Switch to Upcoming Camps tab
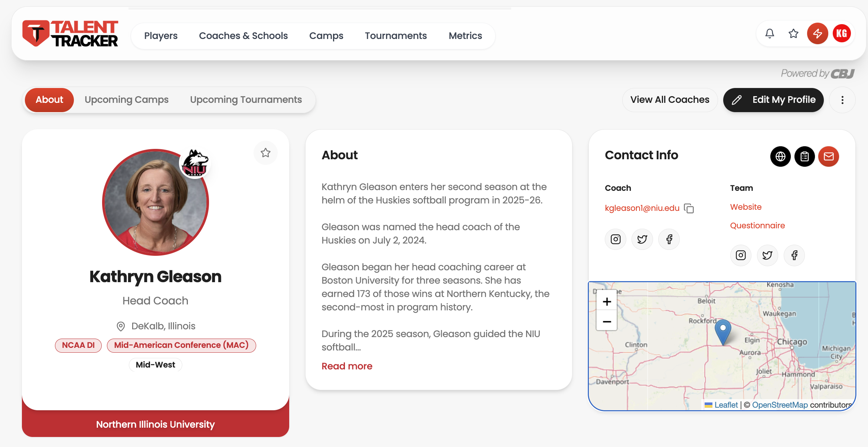 click(x=127, y=100)
